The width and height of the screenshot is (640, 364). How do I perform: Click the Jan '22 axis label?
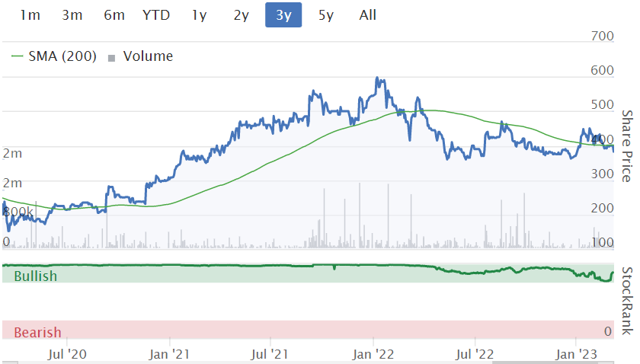(373, 354)
